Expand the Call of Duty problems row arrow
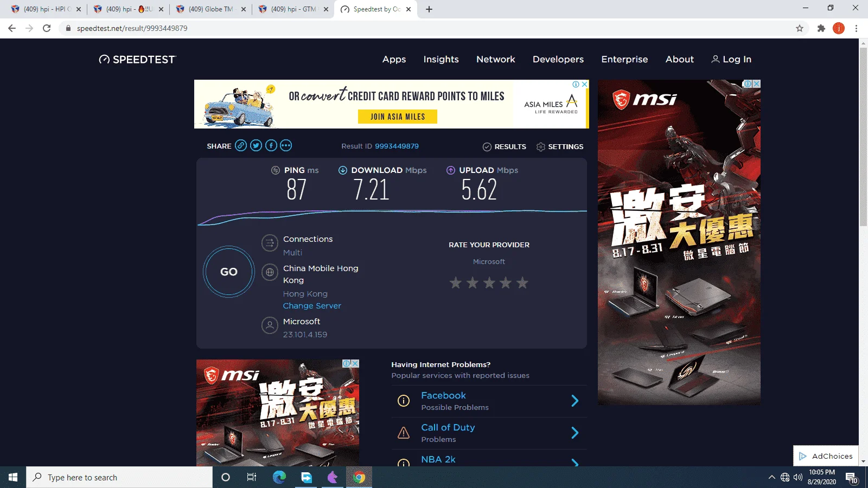Screen dimensions: 868x488 [x=575, y=433]
